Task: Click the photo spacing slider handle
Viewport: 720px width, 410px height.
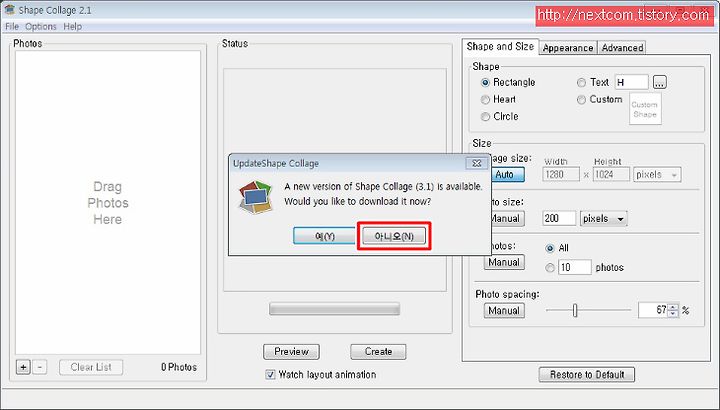Action: point(574,310)
